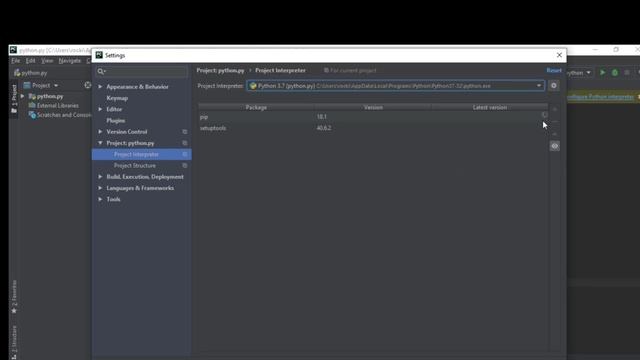Click the Settings search field
Screen dimensions: 640x360
(142, 71)
